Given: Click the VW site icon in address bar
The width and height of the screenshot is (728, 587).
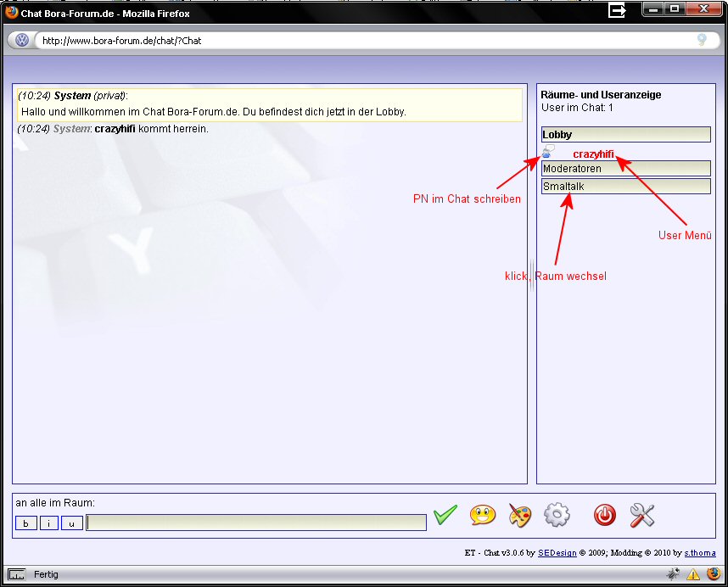Looking at the screenshot, I should 22,41.
